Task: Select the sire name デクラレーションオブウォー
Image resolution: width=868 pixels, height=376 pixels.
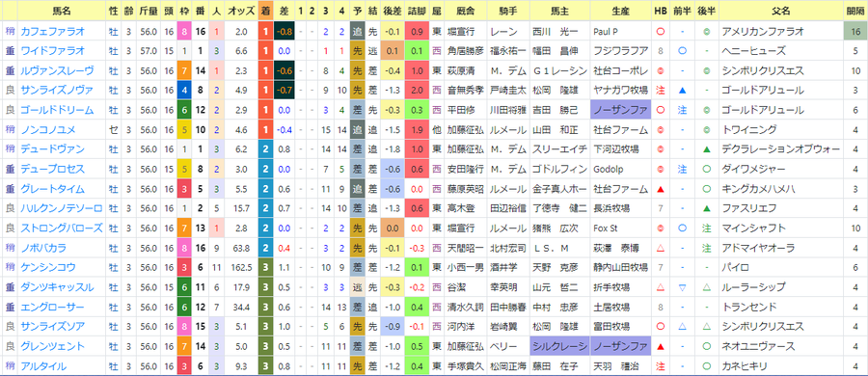Action: (780, 149)
